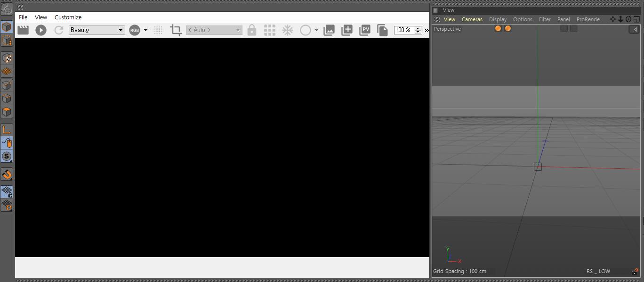Viewport: 644px width, 282px height.
Task: Activate the Crop region tool
Action: [176, 30]
